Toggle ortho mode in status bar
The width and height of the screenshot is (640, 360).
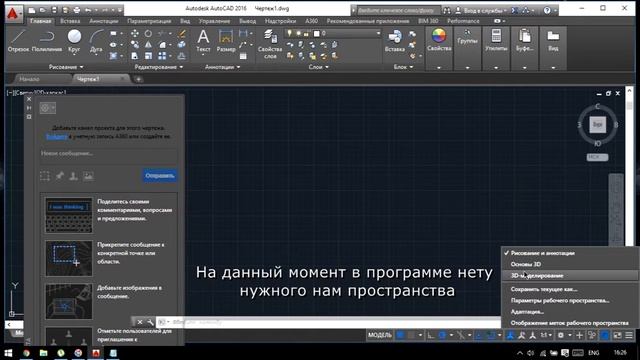coord(431,335)
